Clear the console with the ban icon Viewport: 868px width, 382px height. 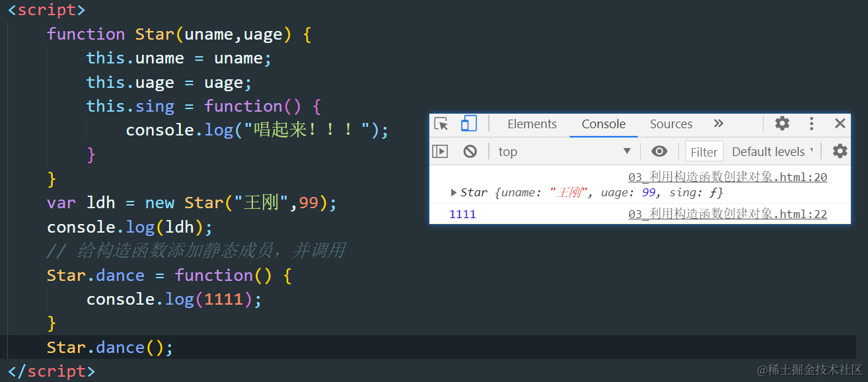click(x=470, y=151)
